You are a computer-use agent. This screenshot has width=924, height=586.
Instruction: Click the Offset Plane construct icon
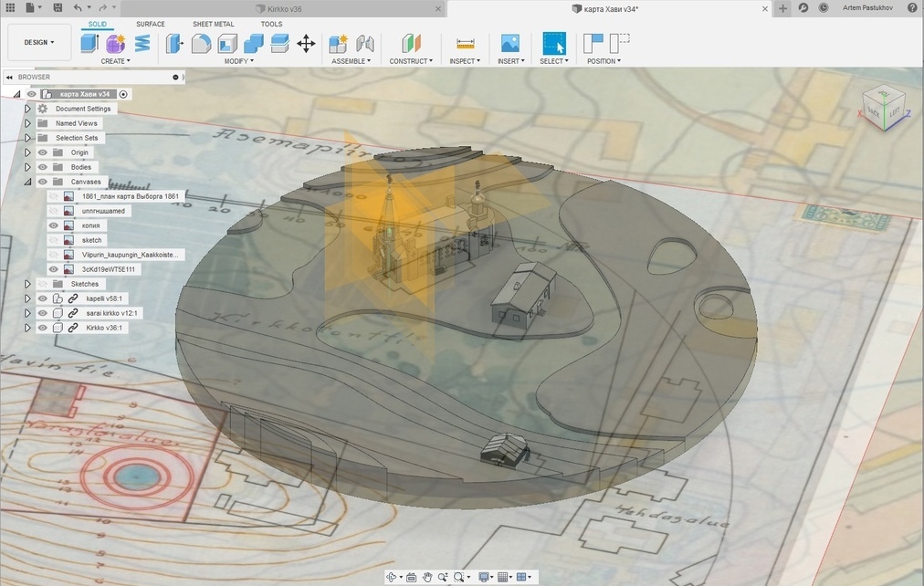tap(411, 43)
